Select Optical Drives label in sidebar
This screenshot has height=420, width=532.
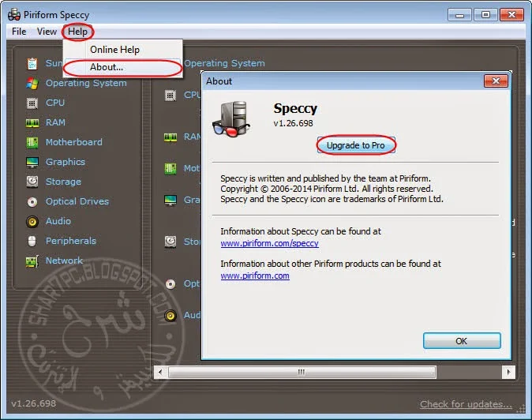tap(77, 201)
